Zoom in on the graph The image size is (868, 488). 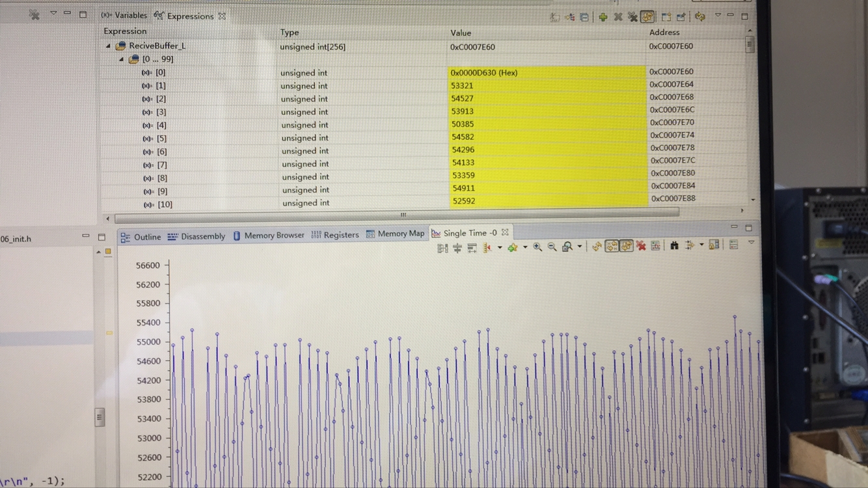537,247
